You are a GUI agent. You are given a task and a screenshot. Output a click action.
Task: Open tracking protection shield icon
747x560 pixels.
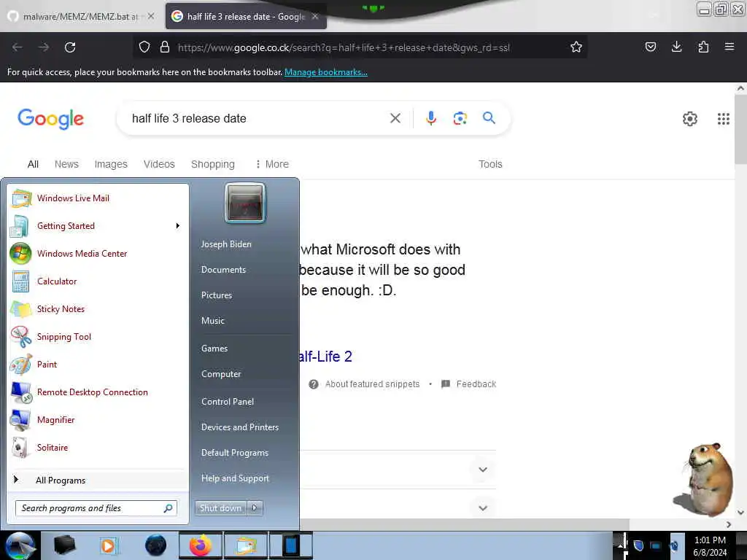[x=144, y=47]
